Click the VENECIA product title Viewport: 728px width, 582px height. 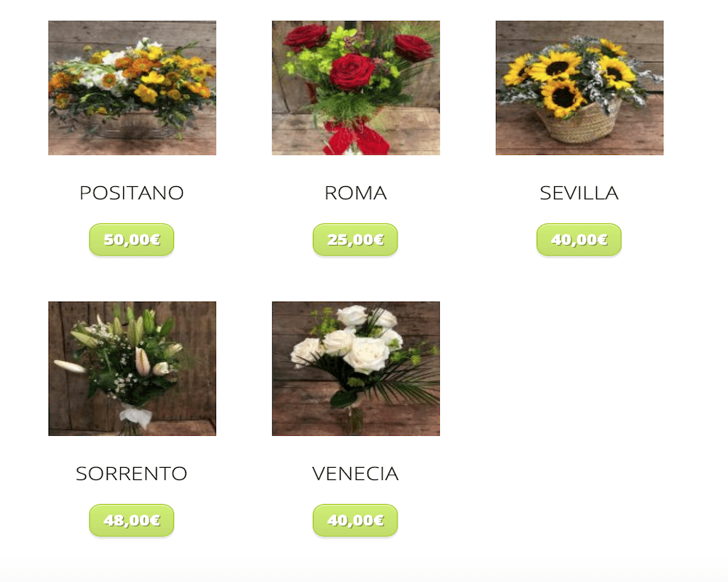coord(356,474)
